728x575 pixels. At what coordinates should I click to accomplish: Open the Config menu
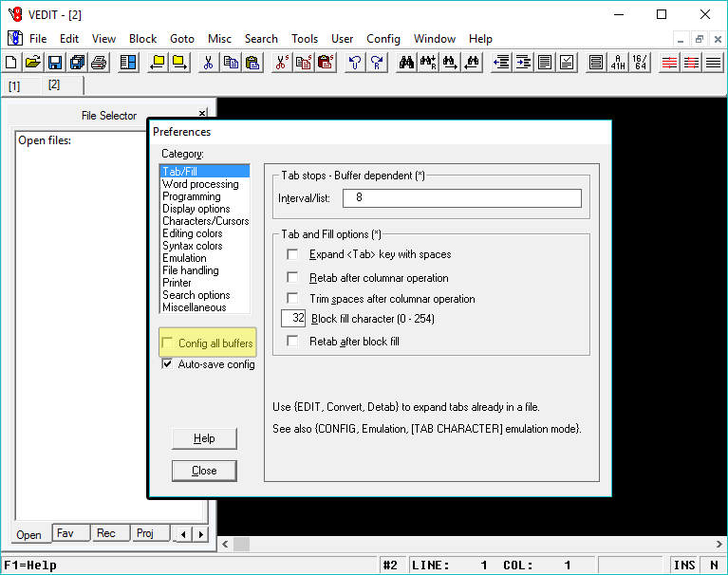[383, 39]
